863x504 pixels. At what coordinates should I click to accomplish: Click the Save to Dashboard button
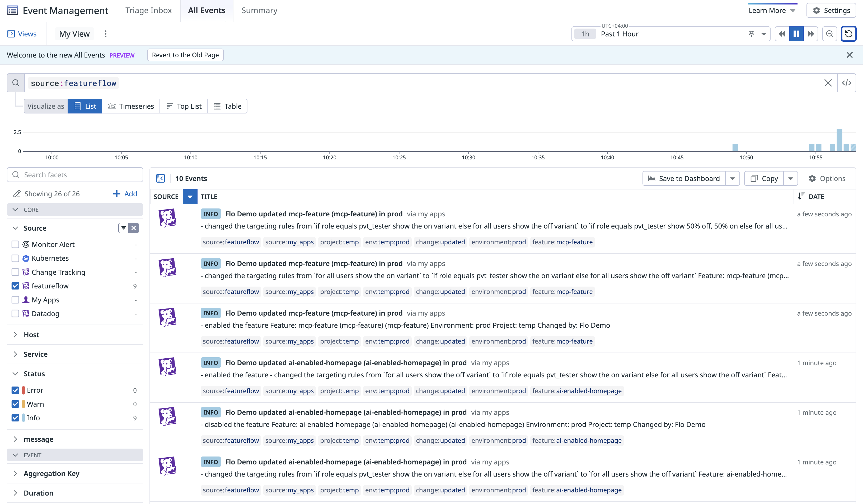684,178
